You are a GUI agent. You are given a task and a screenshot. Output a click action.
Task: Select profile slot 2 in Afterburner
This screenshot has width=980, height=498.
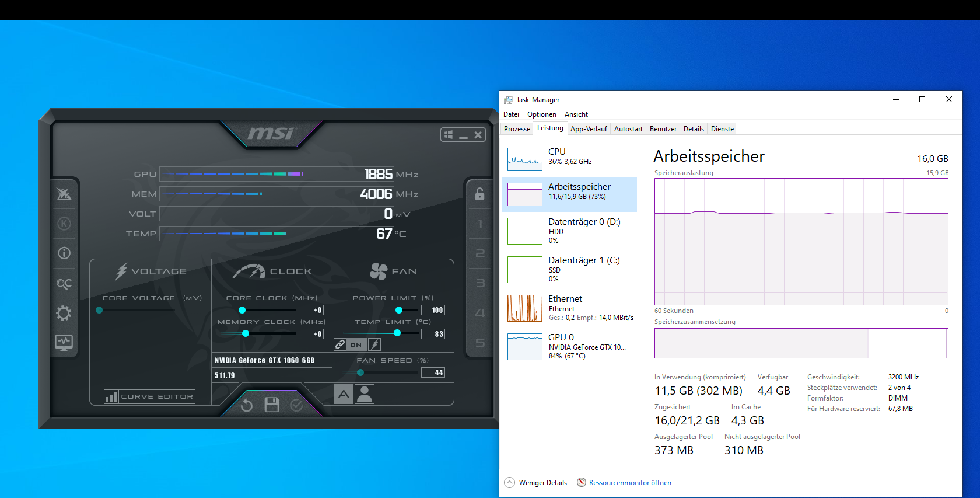[x=480, y=253]
